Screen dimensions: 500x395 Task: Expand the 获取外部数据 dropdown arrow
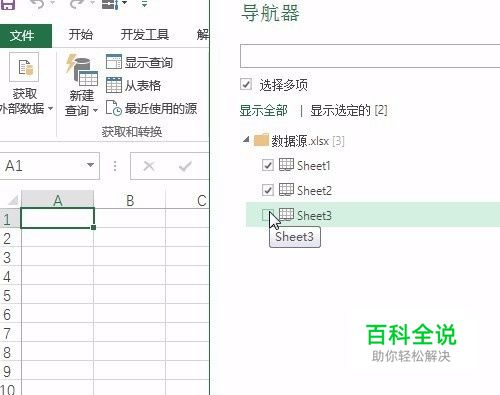(x=50, y=108)
